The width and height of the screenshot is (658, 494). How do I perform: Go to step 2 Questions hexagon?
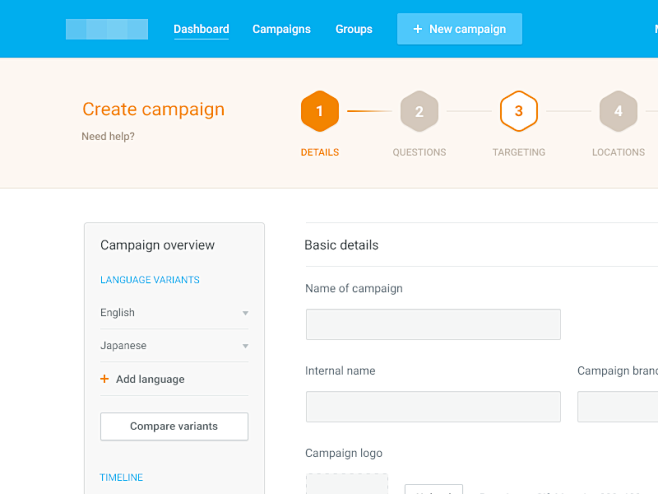click(x=419, y=111)
